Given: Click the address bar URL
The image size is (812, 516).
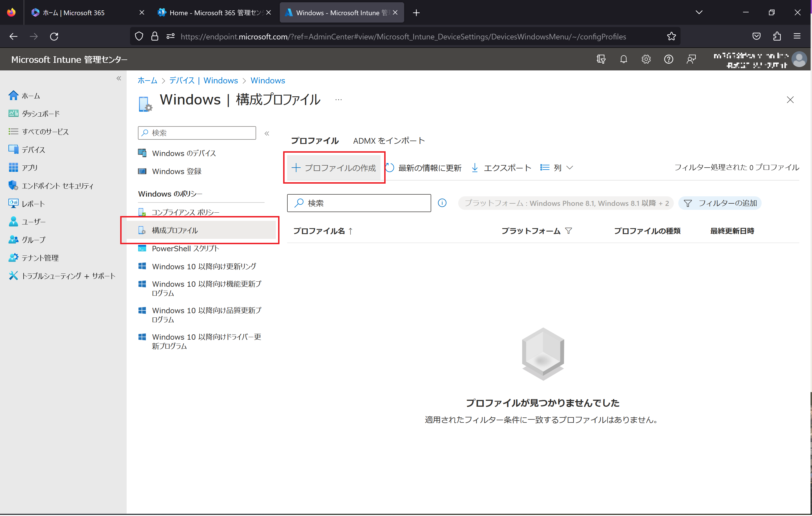Looking at the screenshot, I should click(x=403, y=36).
